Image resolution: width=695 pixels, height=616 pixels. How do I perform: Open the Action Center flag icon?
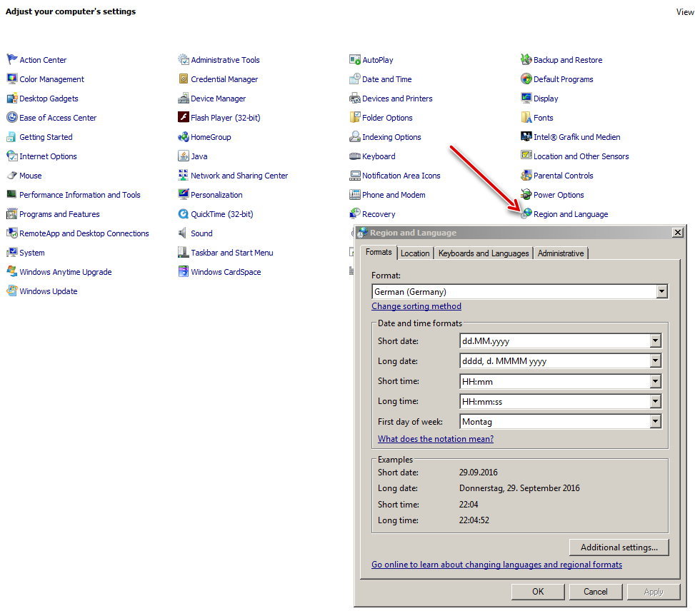(11, 60)
